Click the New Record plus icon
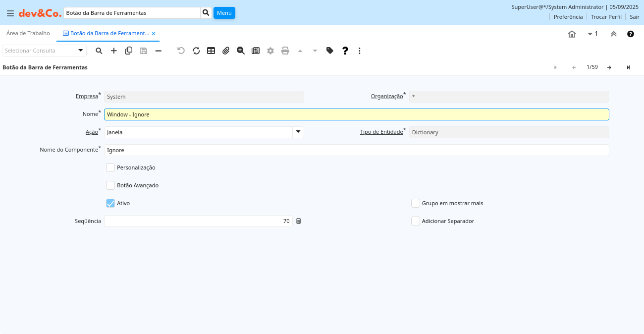Viewport: 644px width, 334px height. pyautogui.click(x=114, y=51)
